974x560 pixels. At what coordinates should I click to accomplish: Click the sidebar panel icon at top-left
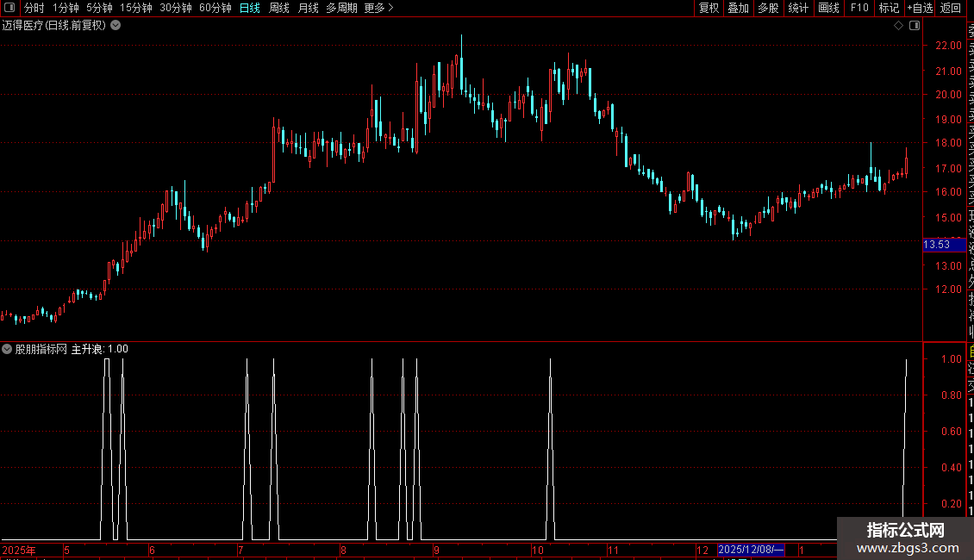click(9, 8)
